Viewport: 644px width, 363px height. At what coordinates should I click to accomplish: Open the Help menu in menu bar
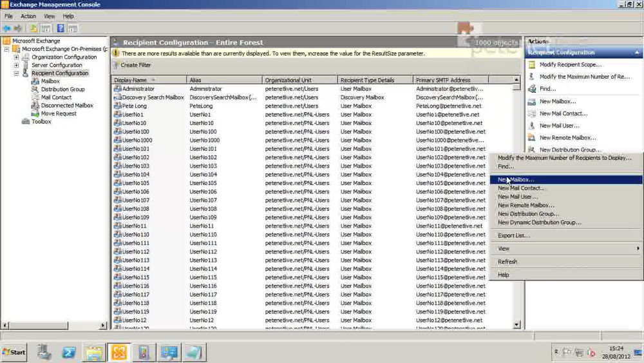(68, 16)
